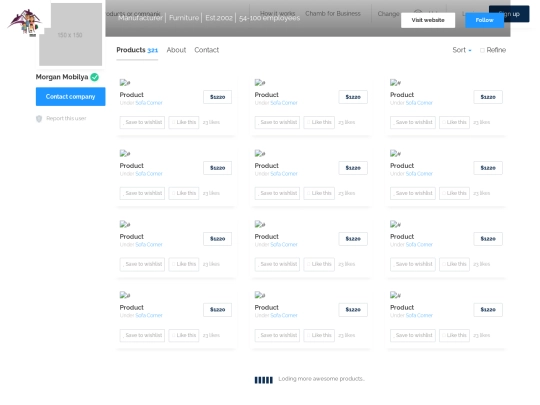Click Save to wishlist in fourth row, last card
540x405 pixels.
pyautogui.click(x=413, y=335)
